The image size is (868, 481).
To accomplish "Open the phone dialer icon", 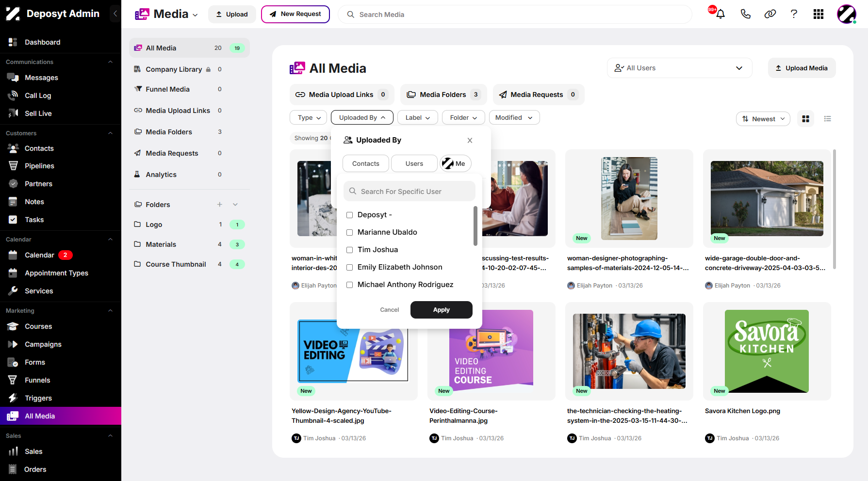I will pos(745,14).
